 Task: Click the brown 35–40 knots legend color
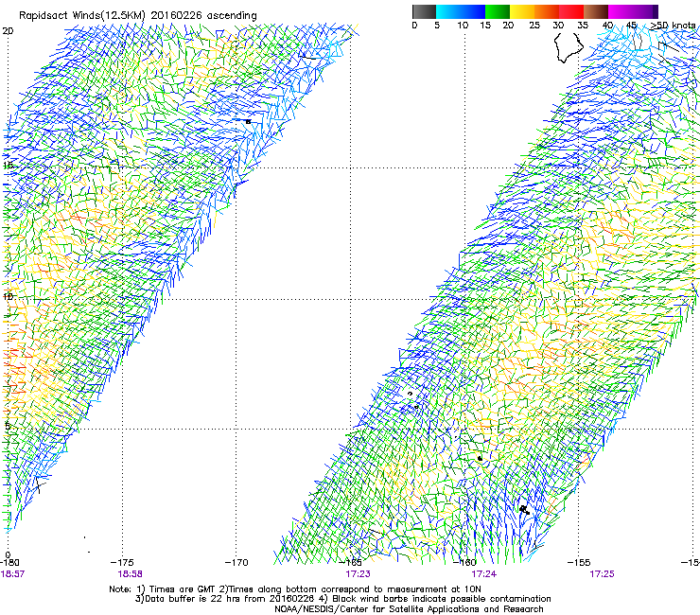(x=596, y=11)
